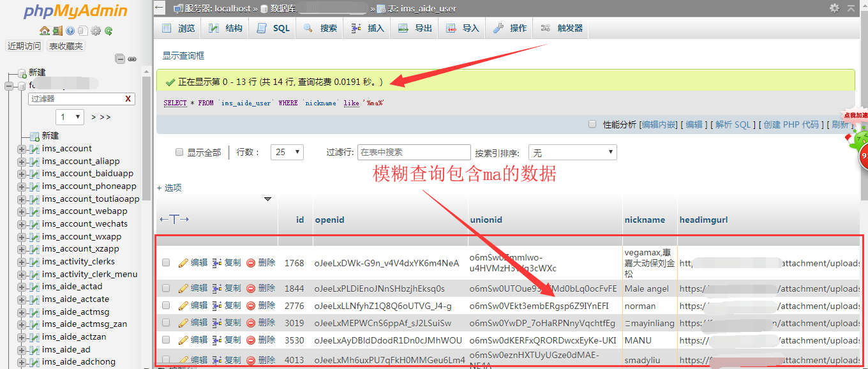Delete the row with id 2776

(260, 306)
